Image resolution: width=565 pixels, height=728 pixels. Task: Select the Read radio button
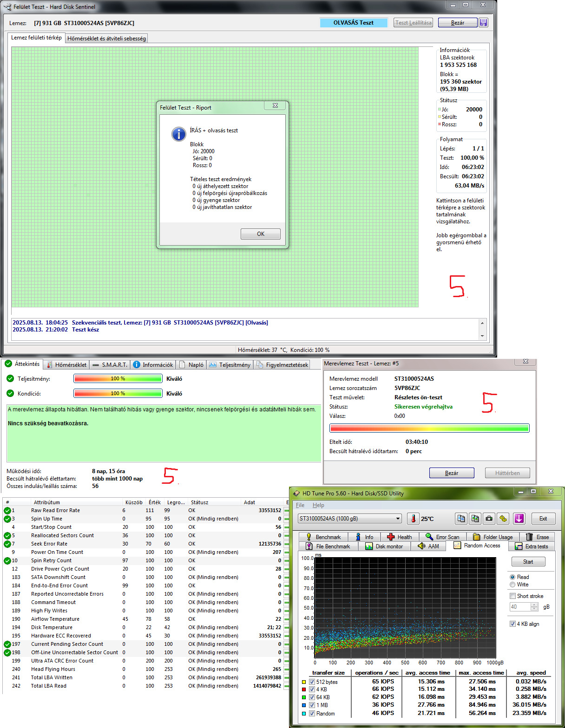(x=512, y=577)
